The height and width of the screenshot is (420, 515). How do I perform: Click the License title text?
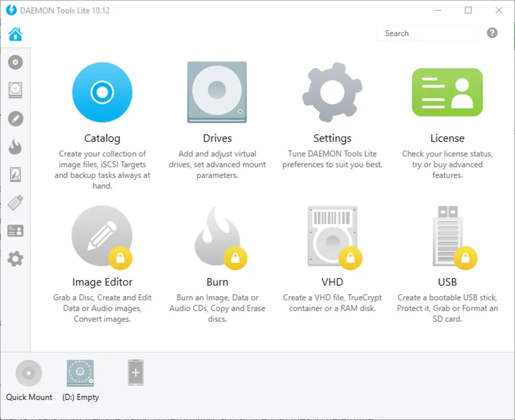click(x=447, y=138)
